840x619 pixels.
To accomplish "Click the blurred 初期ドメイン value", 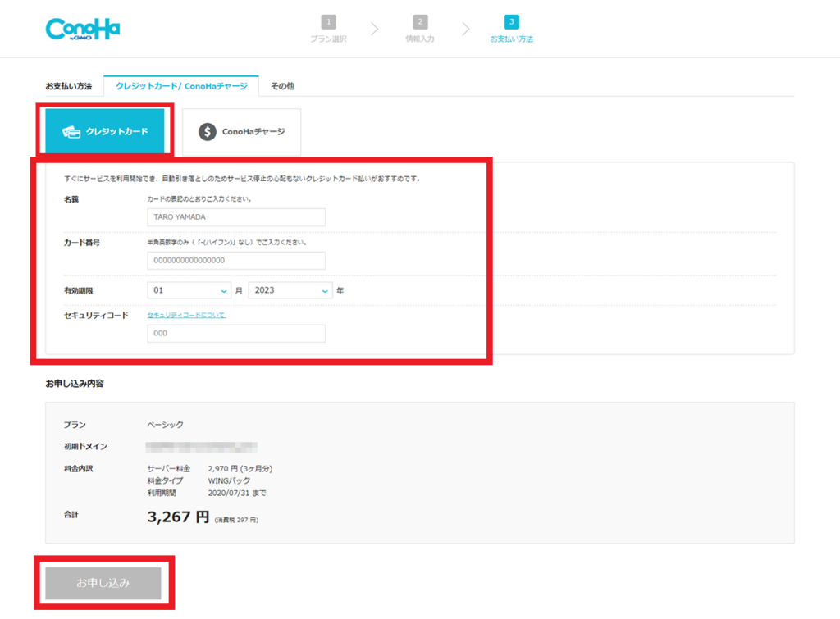I will 202,447.
